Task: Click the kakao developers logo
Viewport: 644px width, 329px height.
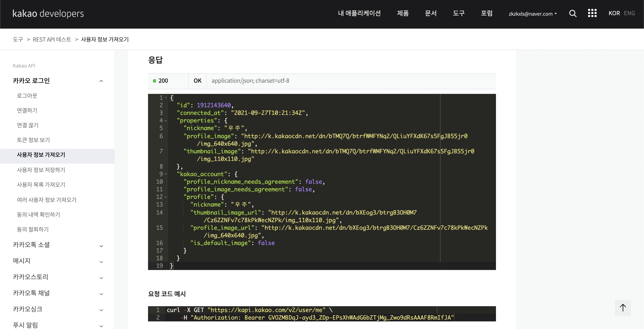Action: (48, 13)
